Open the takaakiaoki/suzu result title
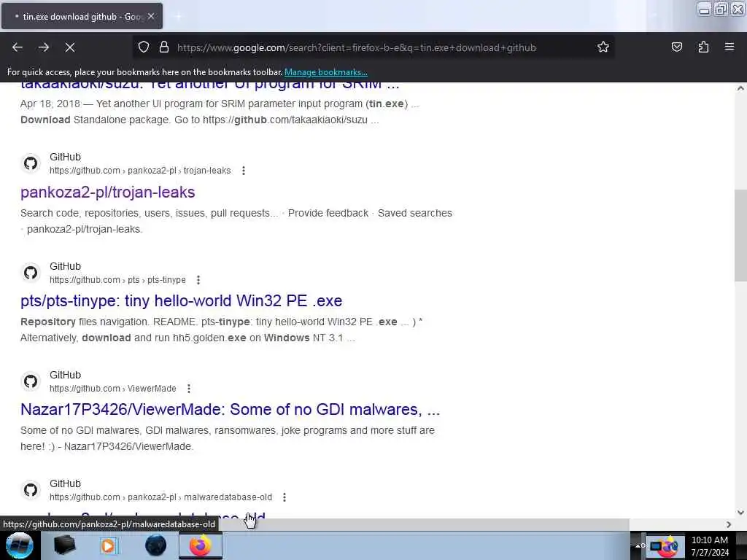This screenshot has height=560, width=747. pos(209,85)
